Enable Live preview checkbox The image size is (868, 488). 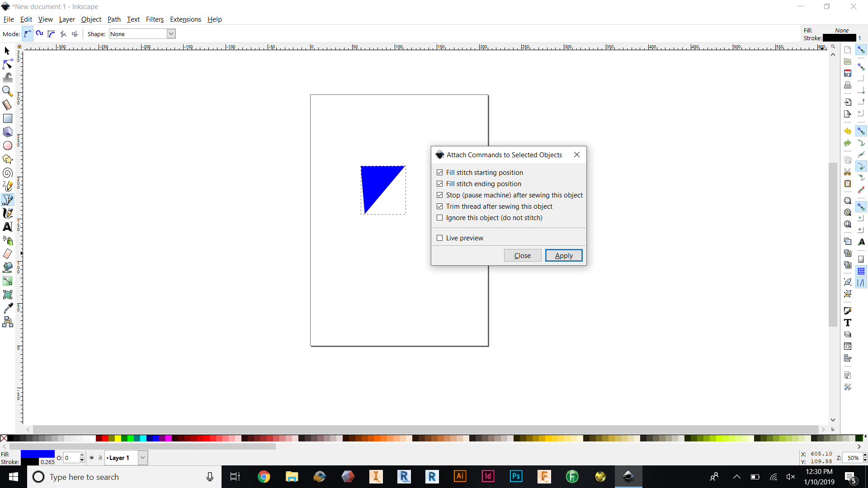439,238
